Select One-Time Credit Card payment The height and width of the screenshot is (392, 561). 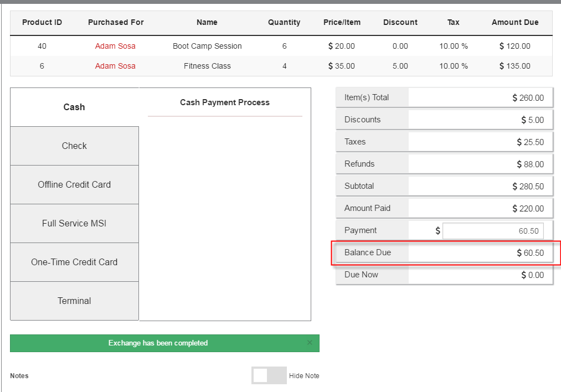74,262
